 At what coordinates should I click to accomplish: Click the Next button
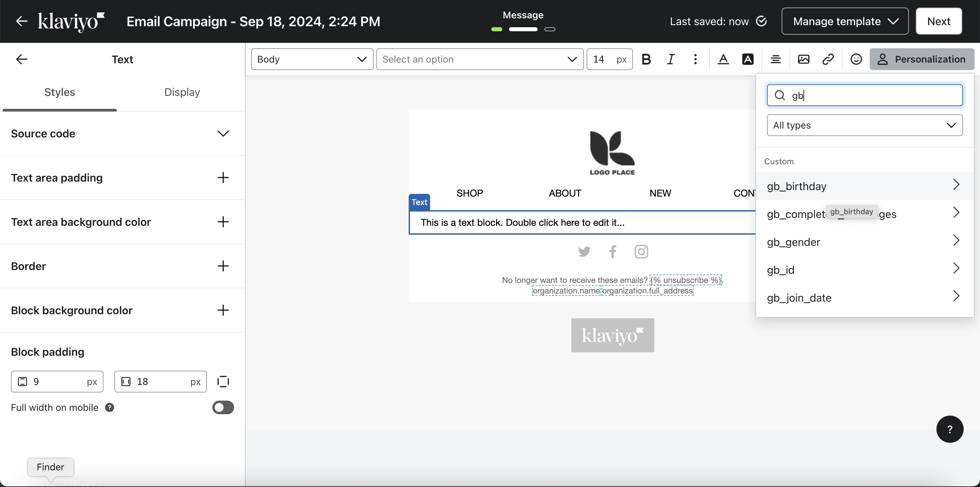pyautogui.click(x=938, y=21)
